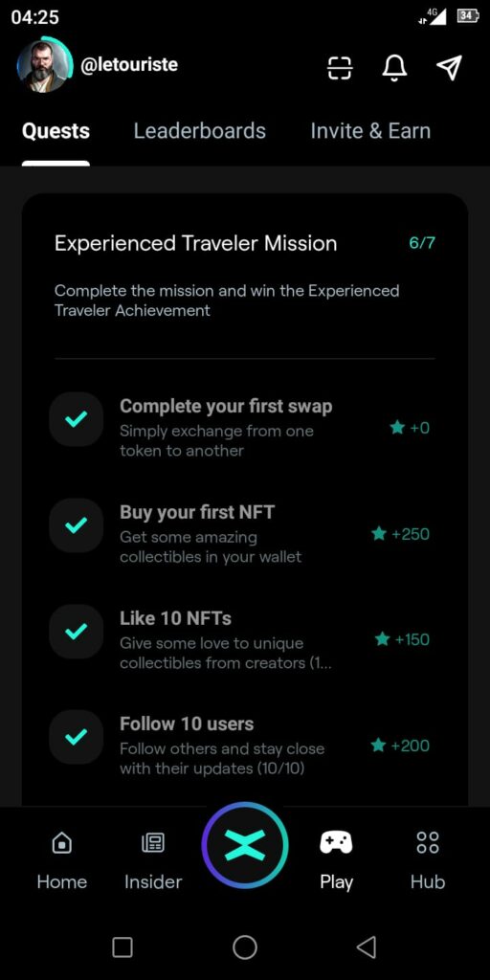Screen dimensions: 490x980
Task: Select the Play gamepad icon
Action: coord(336,842)
